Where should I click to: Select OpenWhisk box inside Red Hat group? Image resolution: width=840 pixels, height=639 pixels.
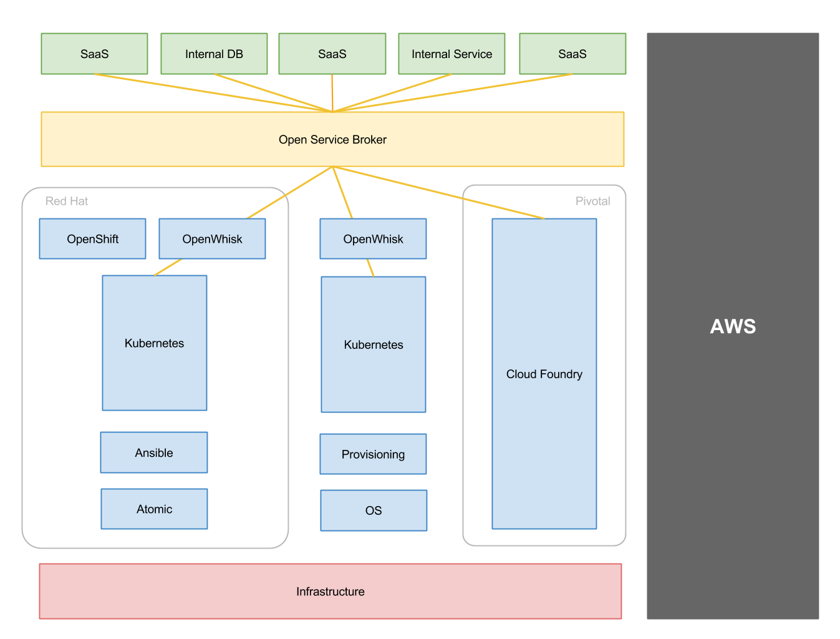(212, 238)
